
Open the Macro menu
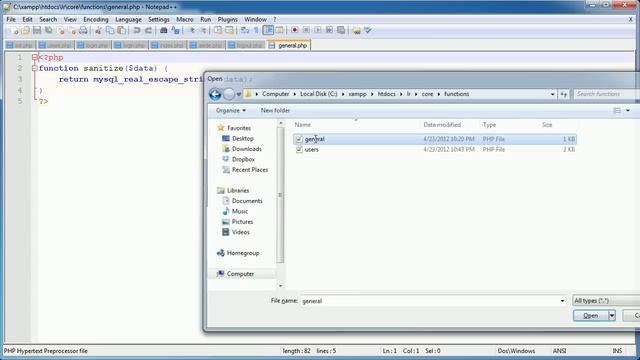tap(184, 19)
